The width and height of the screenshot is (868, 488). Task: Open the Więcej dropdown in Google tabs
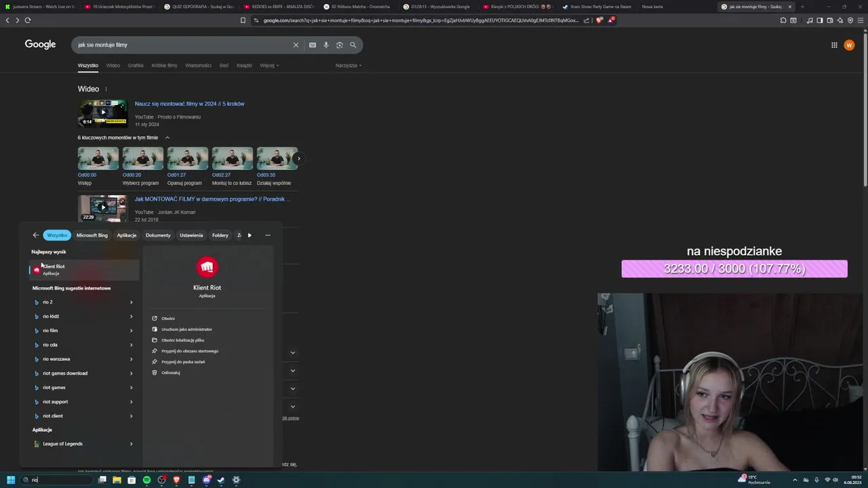269,66
